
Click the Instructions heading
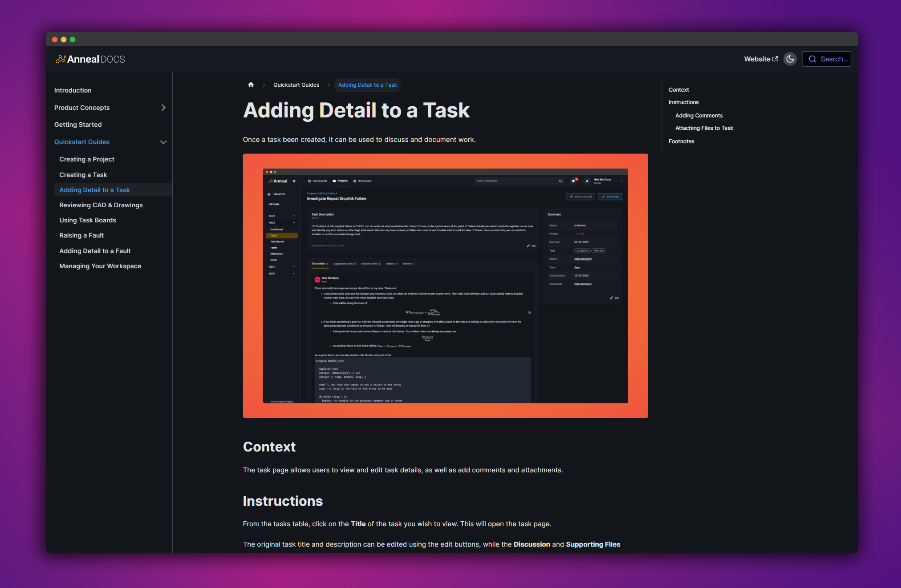[283, 501]
